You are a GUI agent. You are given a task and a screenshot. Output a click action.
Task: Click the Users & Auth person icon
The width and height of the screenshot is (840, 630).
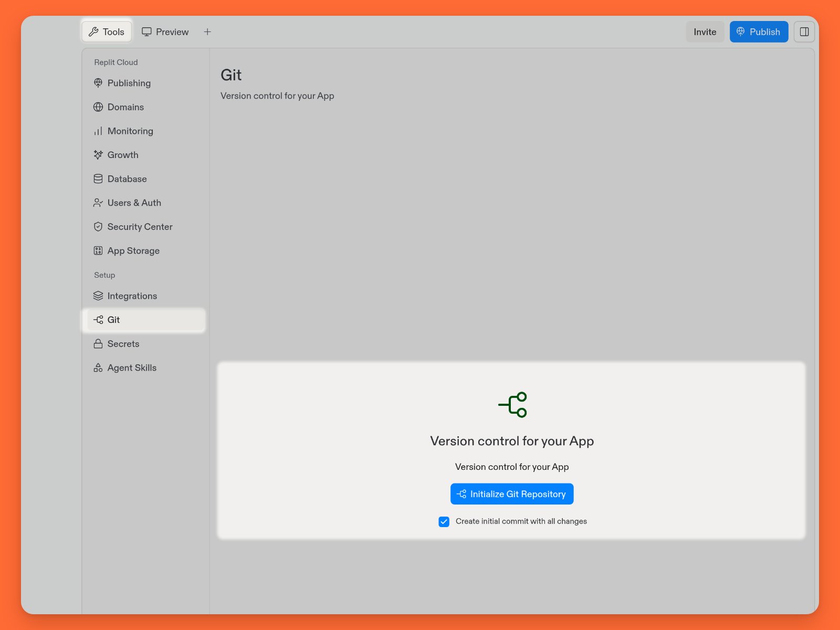tap(98, 203)
